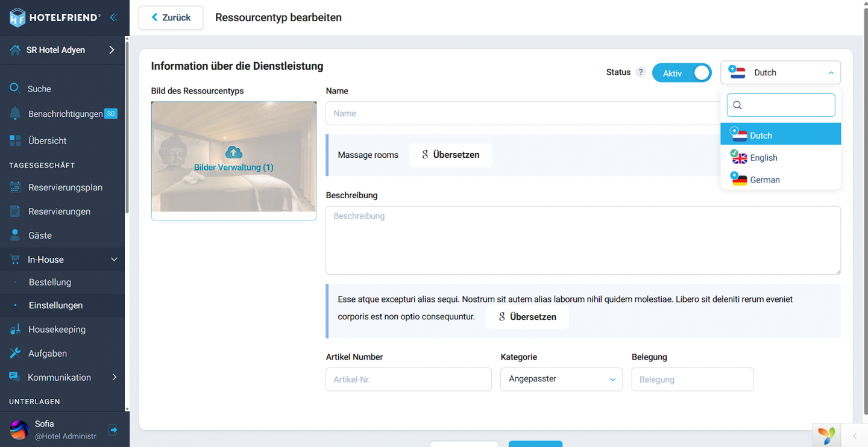Toggle the Aktiv status switch
This screenshot has height=447, width=868.
(x=682, y=73)
